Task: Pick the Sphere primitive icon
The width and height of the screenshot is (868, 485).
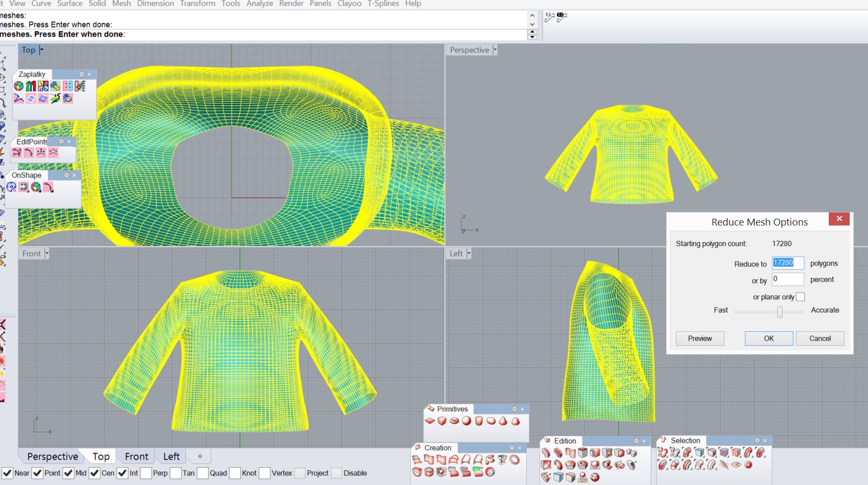Action: [x=466, y=421]
